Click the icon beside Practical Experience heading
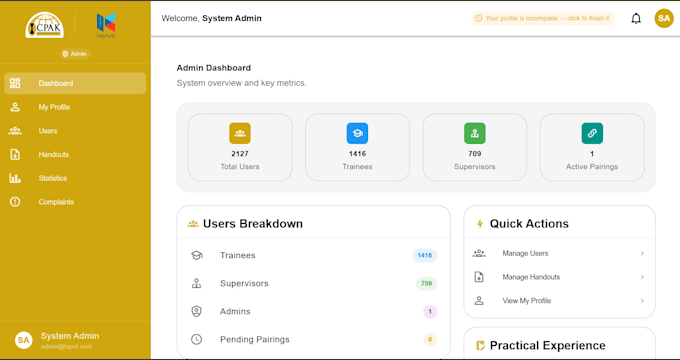Screen dimensions: 680x360 point(480,346)
